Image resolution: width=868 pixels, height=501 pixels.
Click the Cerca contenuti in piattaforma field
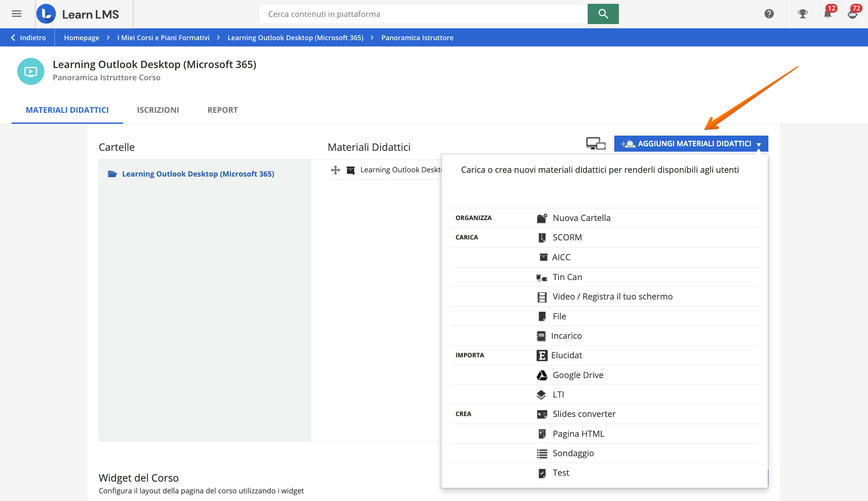coord(423,14)
